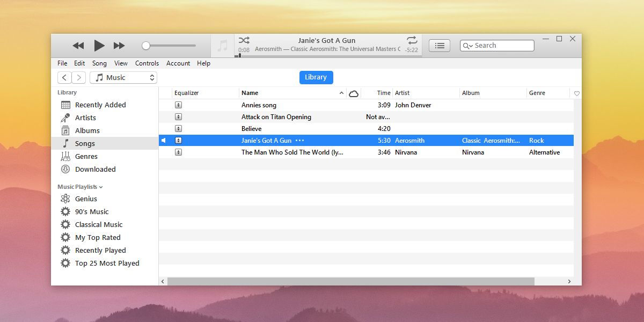Select the Annies song row
The height and width of the screenshot is (322, 644).
click(x=366, y=105)
